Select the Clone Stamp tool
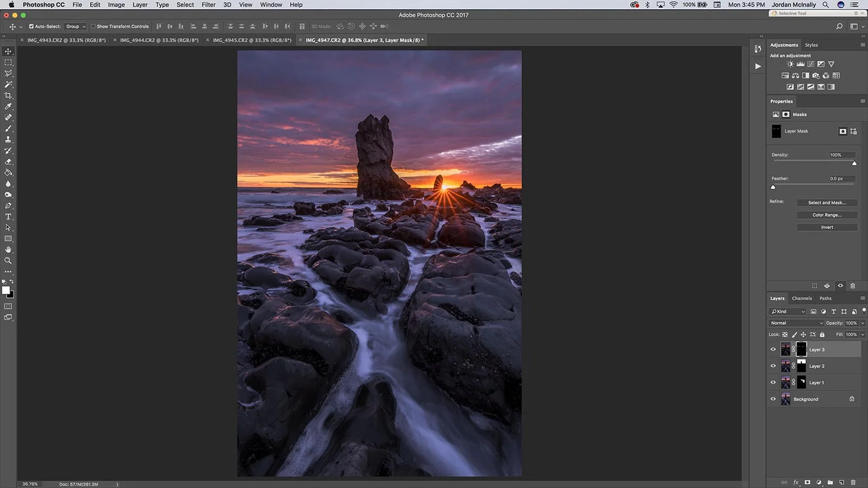This screenshot has width=868, height=488. [8, 139]
